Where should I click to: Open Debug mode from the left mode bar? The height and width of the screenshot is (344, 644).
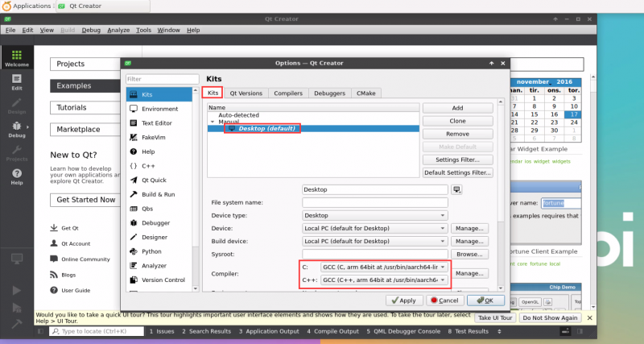click(x=16, y=128)
